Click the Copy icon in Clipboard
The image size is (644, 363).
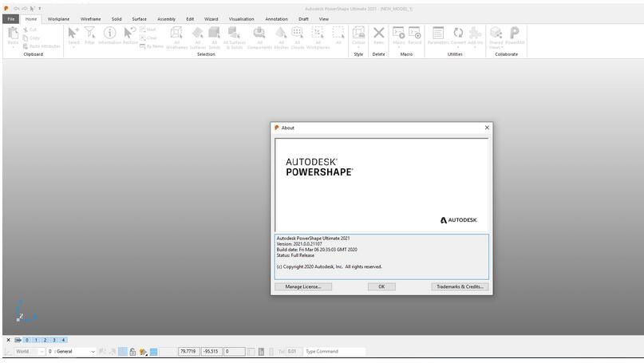(26, 37)
